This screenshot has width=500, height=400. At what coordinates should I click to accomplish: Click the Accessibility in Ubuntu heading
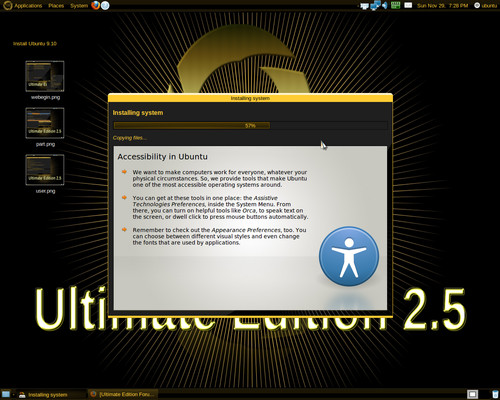(162, 157)
